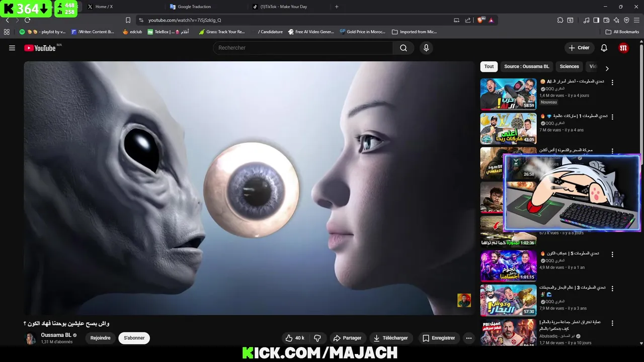View site information icon beside the URL

141,20
